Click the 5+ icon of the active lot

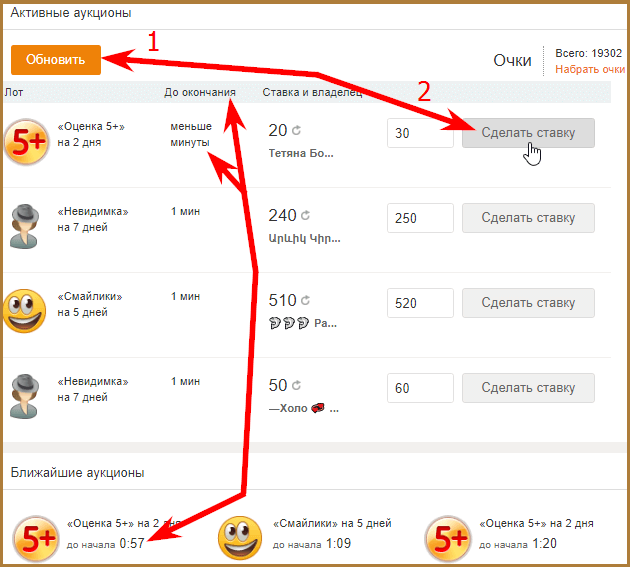point(27,141)
